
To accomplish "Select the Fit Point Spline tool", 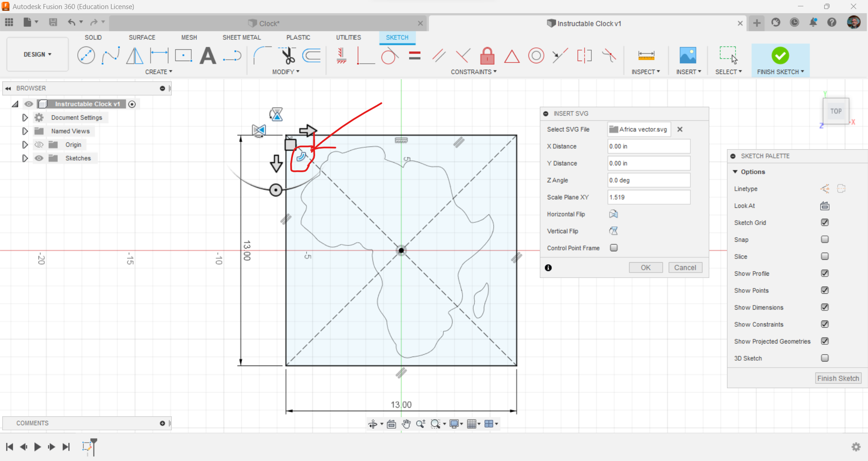I will (x=111, y=55).
